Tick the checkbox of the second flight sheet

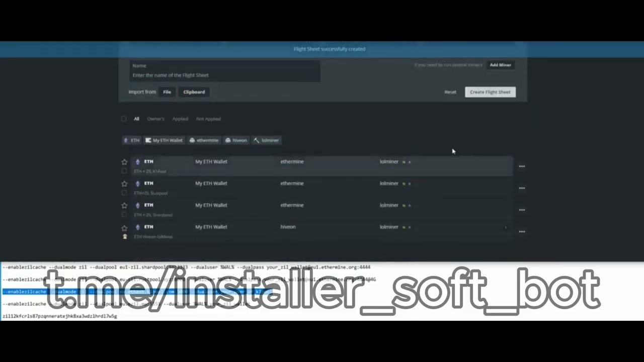click(x=124, y=193)
